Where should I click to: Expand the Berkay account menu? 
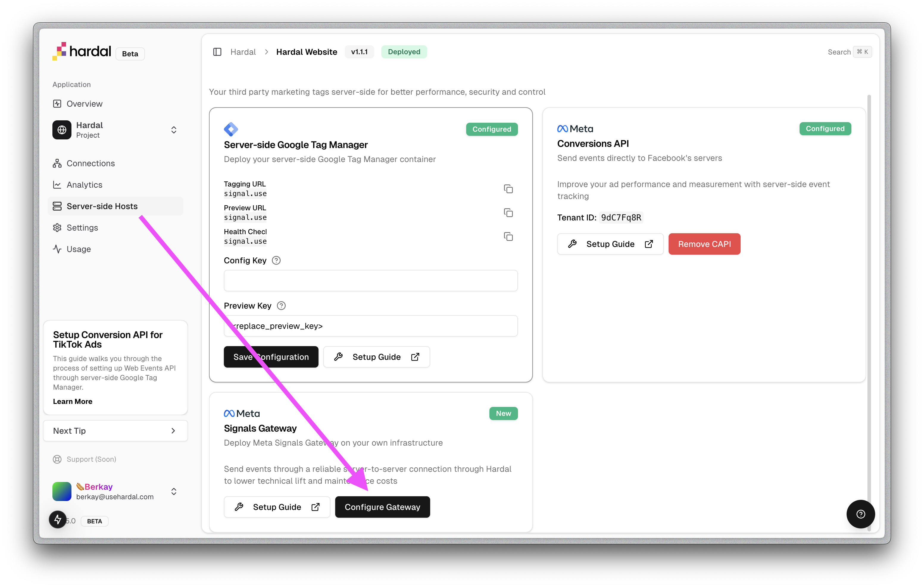click(x=174, y=491)
